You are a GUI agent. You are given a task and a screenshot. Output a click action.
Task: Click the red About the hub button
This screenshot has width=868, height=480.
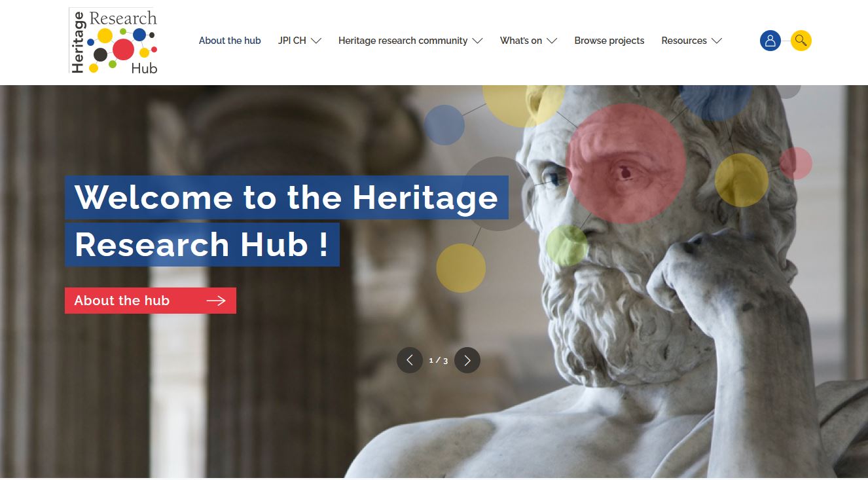coord(151,301)
